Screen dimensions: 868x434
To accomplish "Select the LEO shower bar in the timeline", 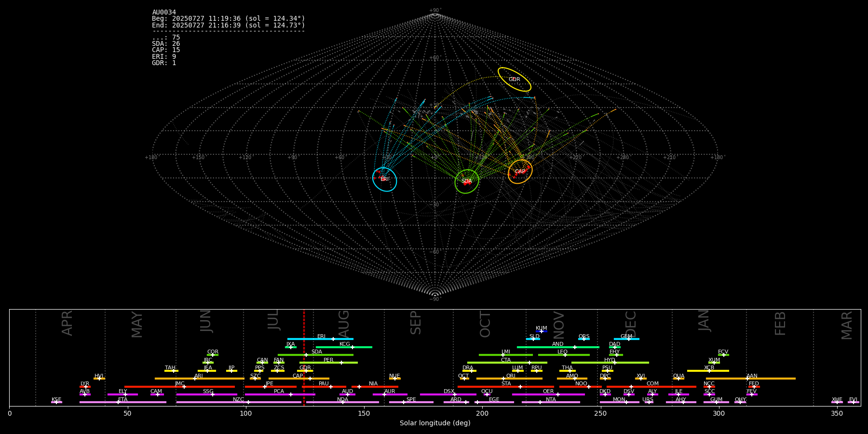I will (x=564, y=354).
